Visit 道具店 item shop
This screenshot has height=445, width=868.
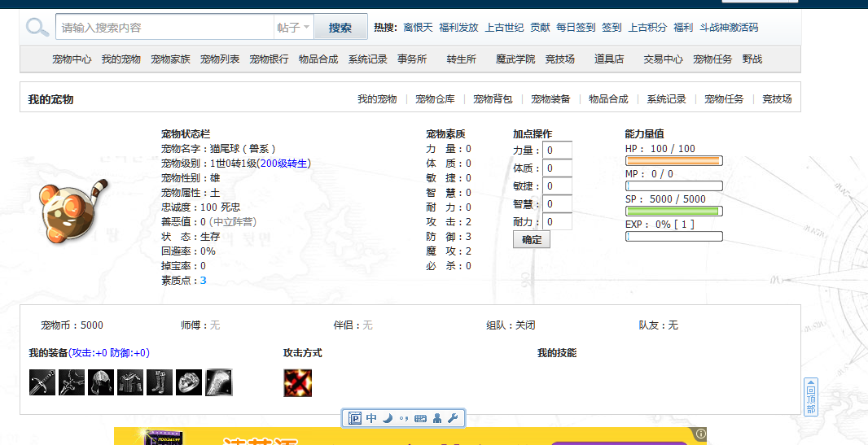click(609, 59)
